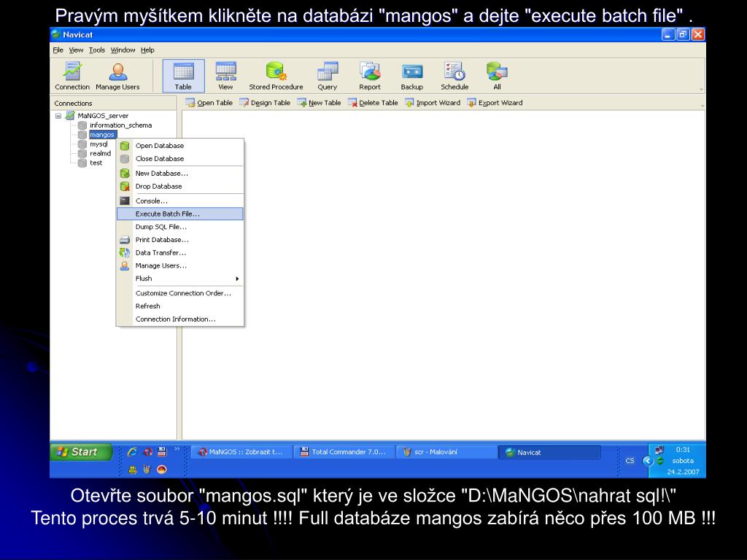The width and height of the screenshot is (747, 560).
Task: Expand the Quick Launch overflow chevron
Action: [x=177, y=448]
